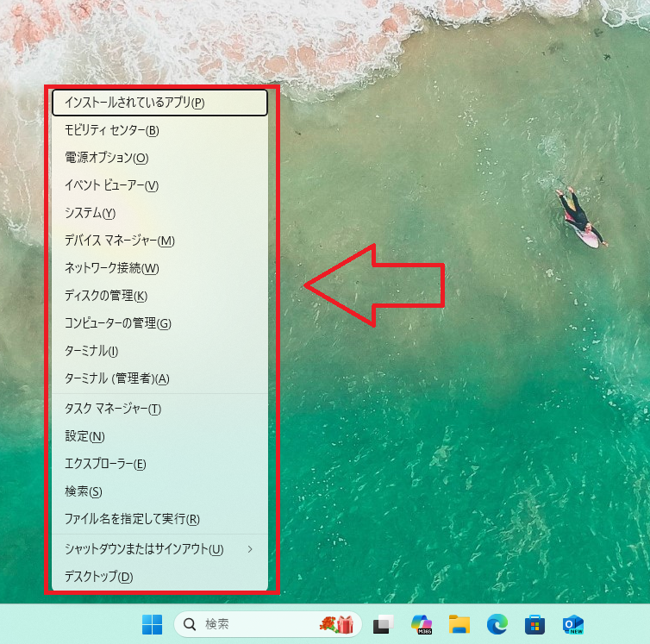Choose デスクトップ(D) menu item

tap(159, 577)
